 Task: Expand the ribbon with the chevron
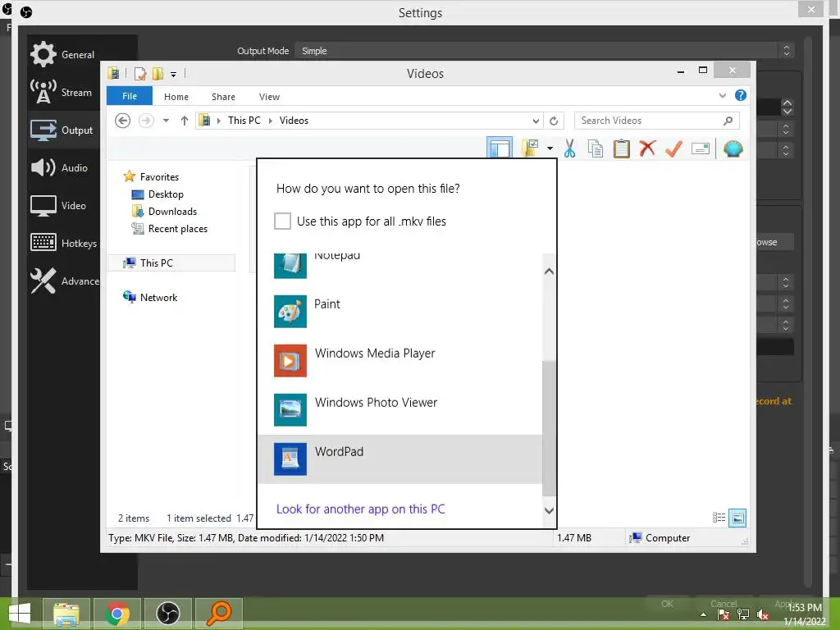click(x=722, y=95)
